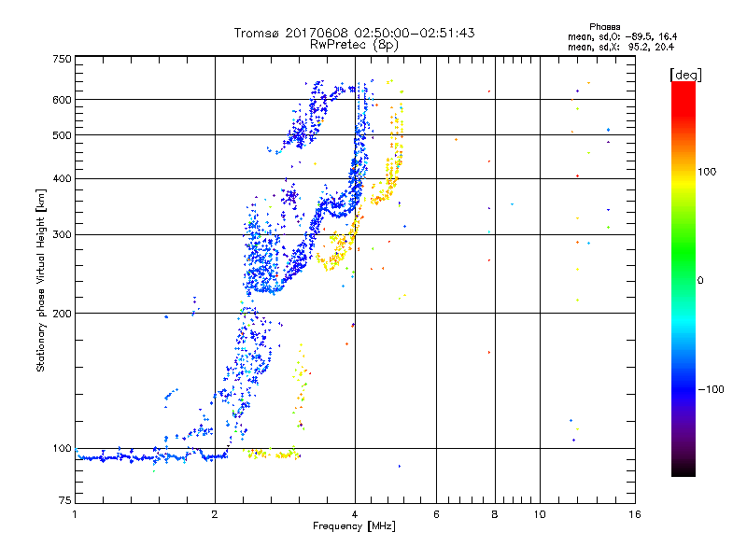Image resolution: width=747 pixels, height=560 pixels.
Task: Click the y-axis tick label "750"
Action: pyautogui.click(x=62, y=59)
